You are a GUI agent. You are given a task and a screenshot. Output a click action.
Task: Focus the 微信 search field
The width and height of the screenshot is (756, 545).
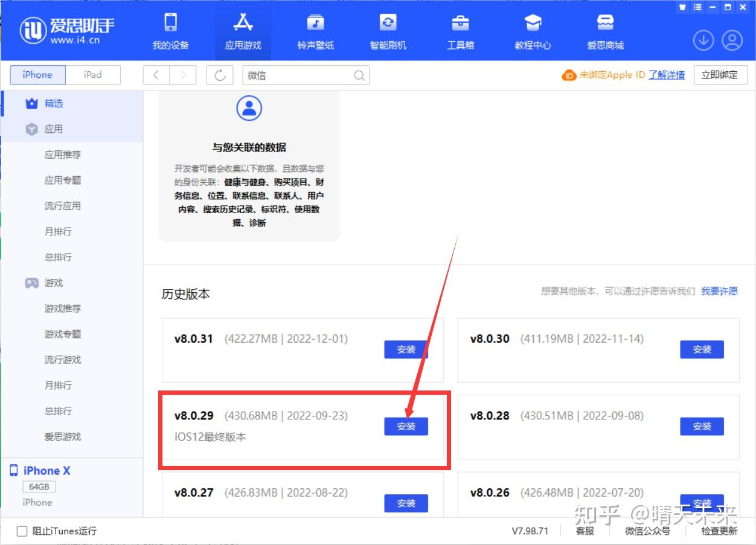(x=306, y=75)
